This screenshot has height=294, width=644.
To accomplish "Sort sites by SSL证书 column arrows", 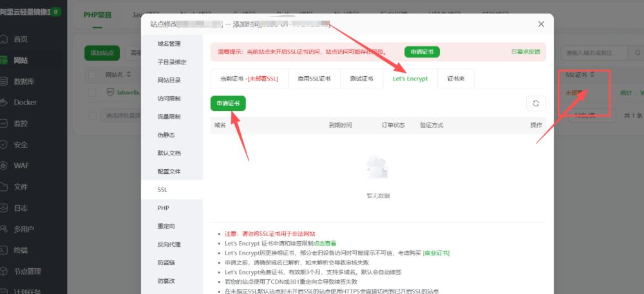I will (592, 75).
